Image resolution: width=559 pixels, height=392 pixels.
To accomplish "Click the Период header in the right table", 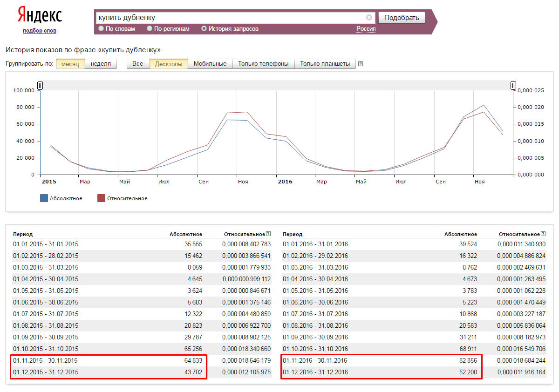I will (x=292, y=234).
